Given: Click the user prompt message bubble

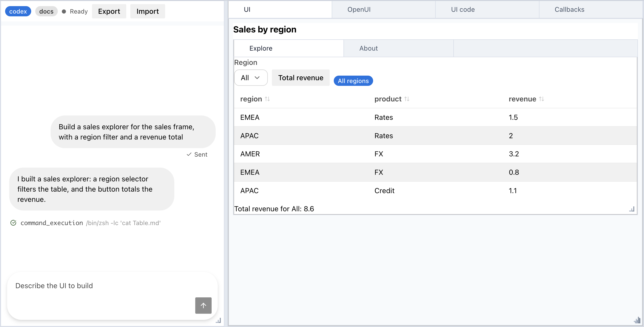Looking at the screenshot, I should pos(133,132).
